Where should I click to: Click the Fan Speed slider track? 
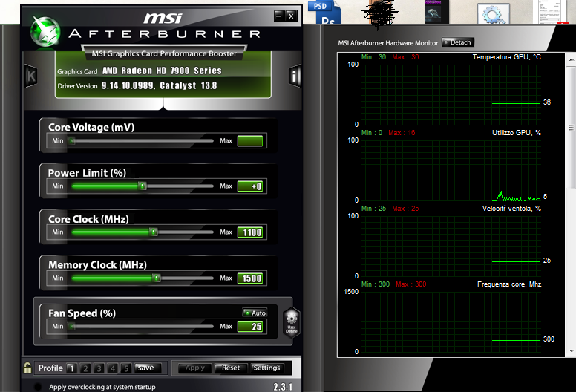pos(143,326)
